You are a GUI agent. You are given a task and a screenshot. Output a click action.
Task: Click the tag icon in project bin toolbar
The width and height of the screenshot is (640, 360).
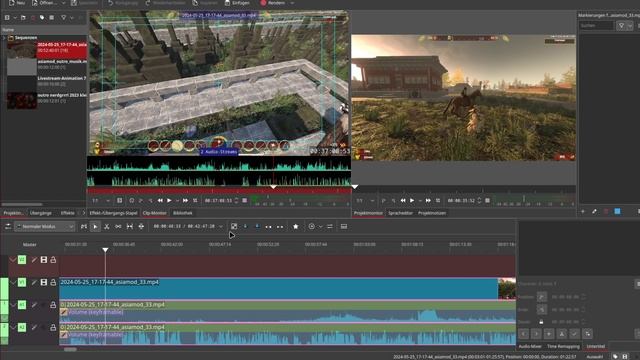click(42, 18)
